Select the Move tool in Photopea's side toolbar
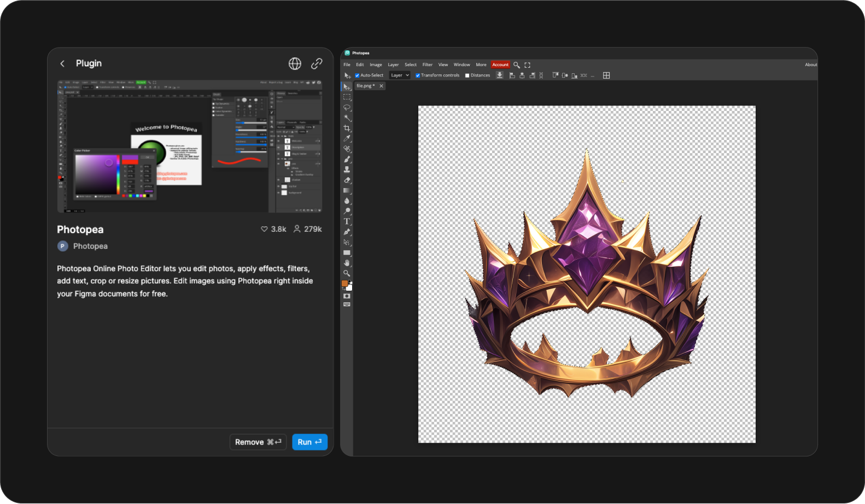This screenshot has width=865, height=504. (347, 87)
